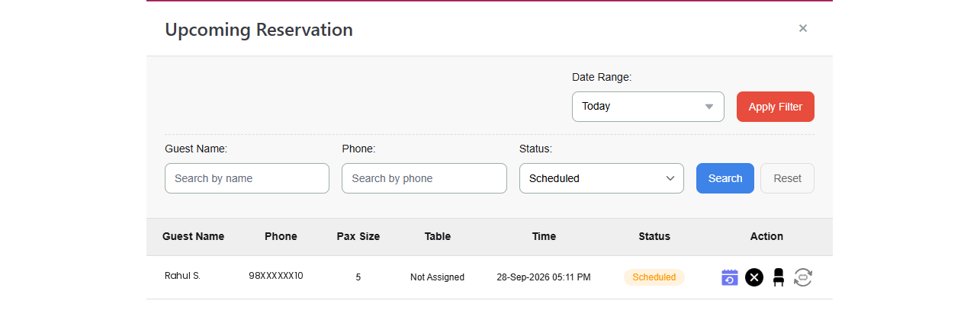
Task: Cancel Rahul S. reservation via black X icon
Action: click(x=754, y=277)
